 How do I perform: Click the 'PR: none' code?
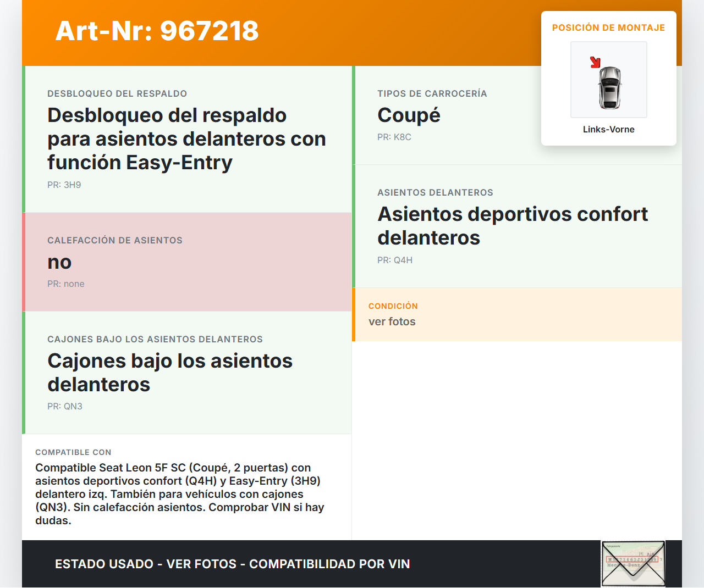(66, 284)
